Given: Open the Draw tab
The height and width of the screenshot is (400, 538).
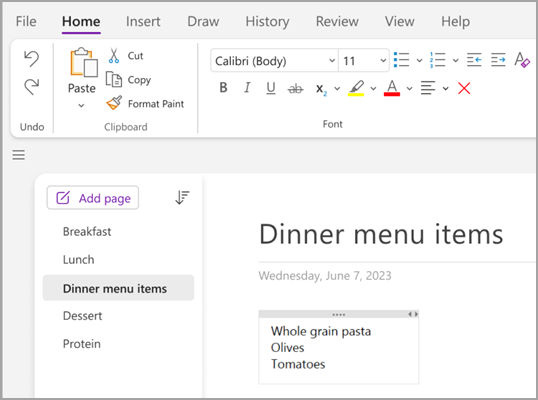Looking at the screenshot, I should point(203,22).
